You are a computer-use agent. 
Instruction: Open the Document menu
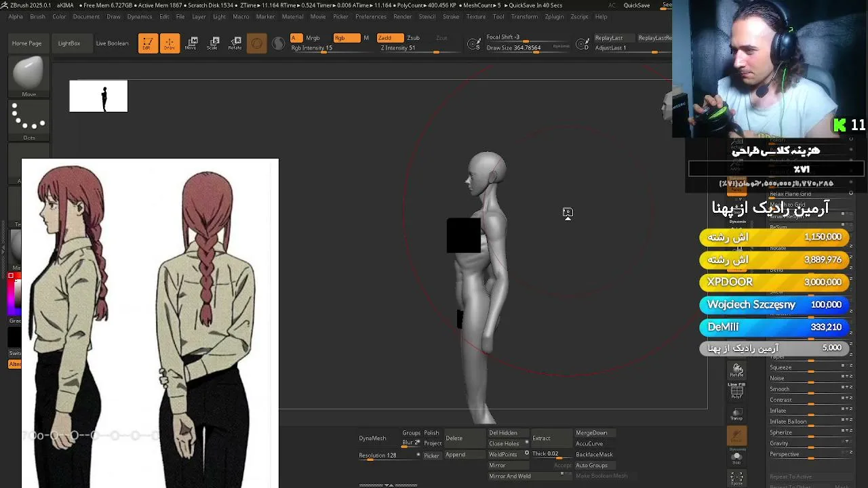click(86, 17)
